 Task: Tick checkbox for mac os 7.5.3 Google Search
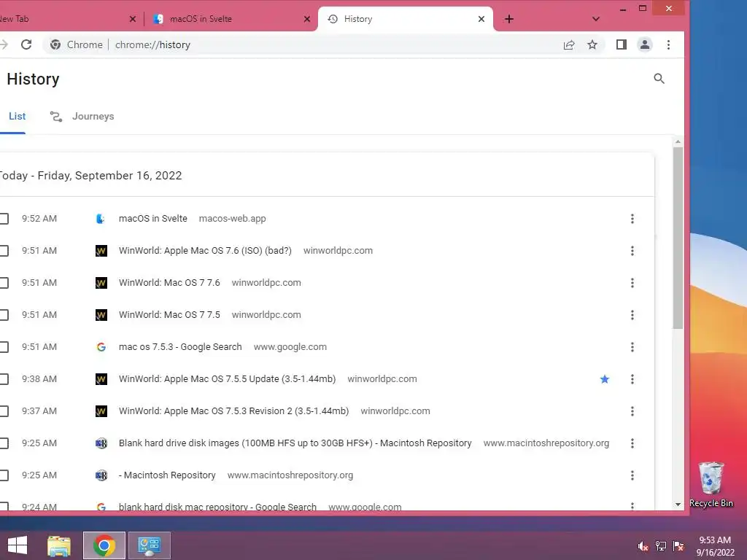pyautogui.click(x=4, y=346)
